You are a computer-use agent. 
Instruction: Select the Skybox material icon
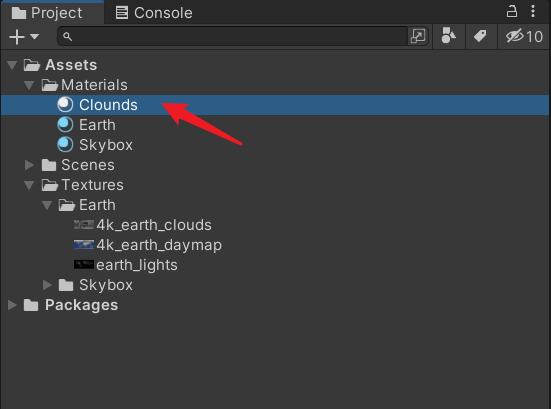(x=65, y=145)
